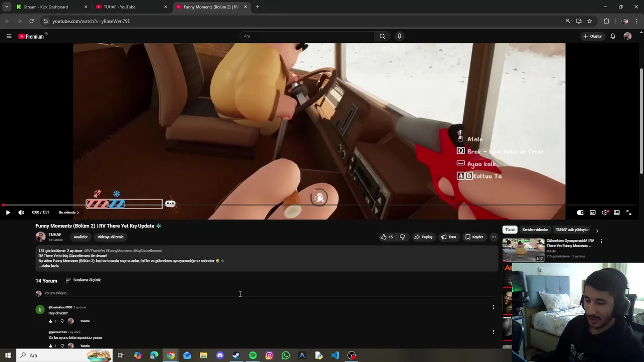
Task: Save video with 'Kaydet' button
Action: 474,237
